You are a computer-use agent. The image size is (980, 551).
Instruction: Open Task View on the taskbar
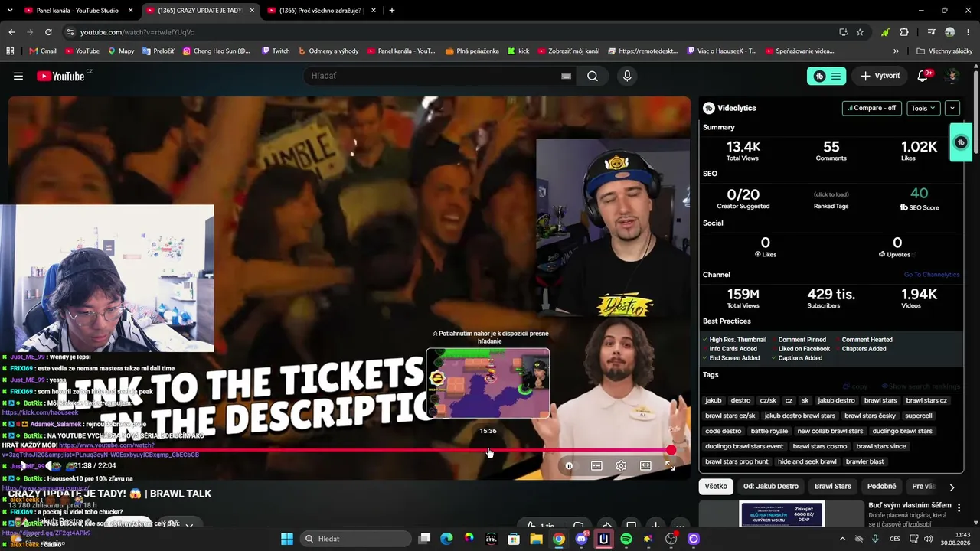pyautogui.click(x=424, y=539)
